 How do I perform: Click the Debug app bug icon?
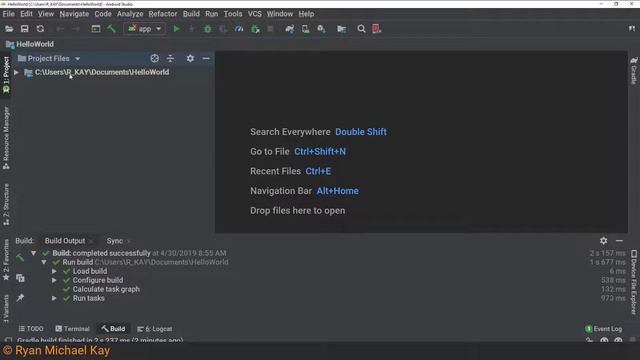[207, 29]
